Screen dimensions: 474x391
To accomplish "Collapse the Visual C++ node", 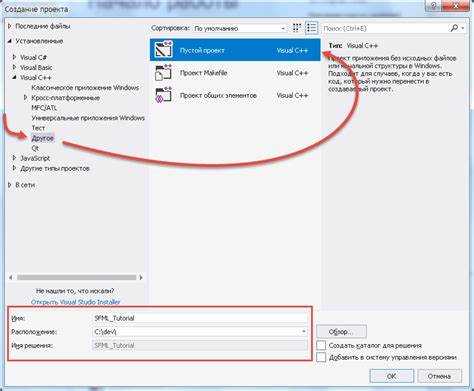I will tap(14, 77).
